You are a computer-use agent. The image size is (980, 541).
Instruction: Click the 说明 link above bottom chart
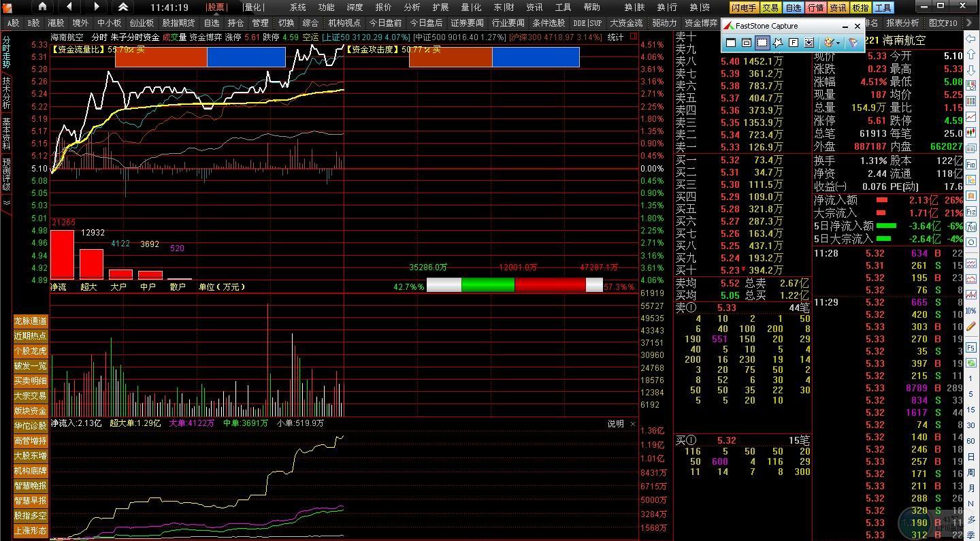tap(615, 423)
